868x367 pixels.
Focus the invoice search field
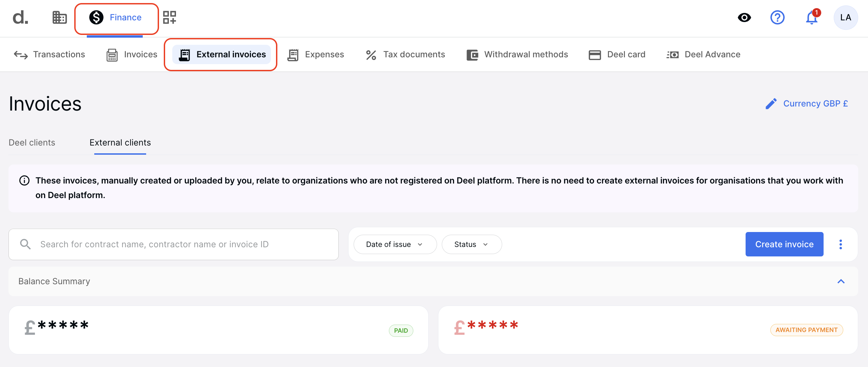point(174,244)
